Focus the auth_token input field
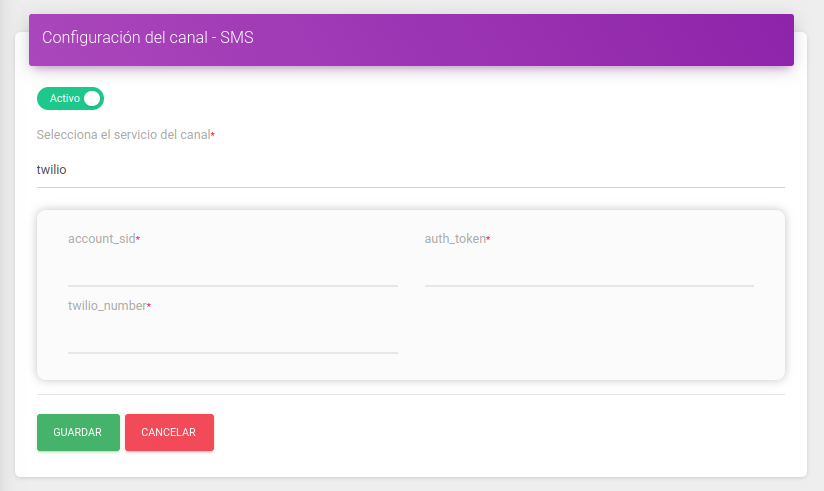 coord(589,270)
